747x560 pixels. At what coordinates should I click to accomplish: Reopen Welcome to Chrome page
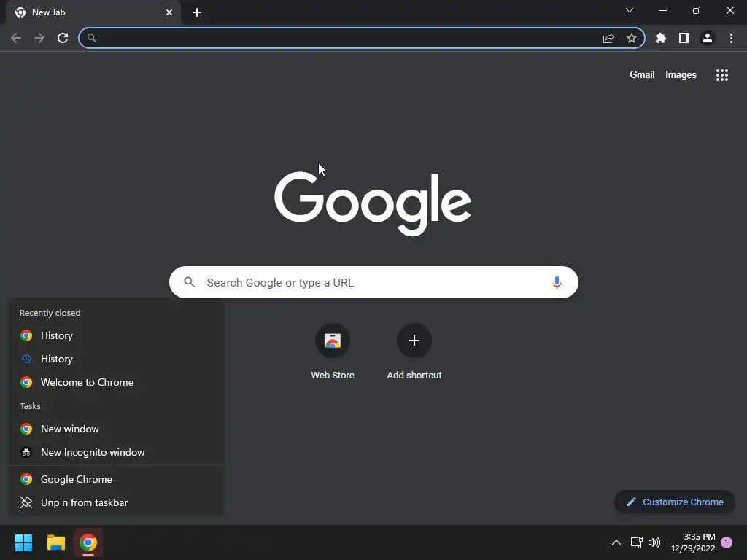tap(116, 382)
